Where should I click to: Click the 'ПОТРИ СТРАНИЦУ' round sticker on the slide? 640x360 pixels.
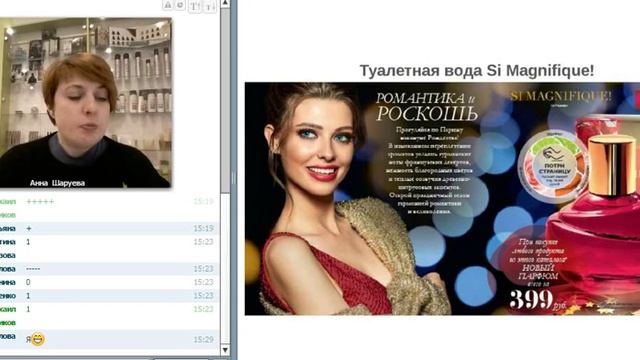(553, 166)
